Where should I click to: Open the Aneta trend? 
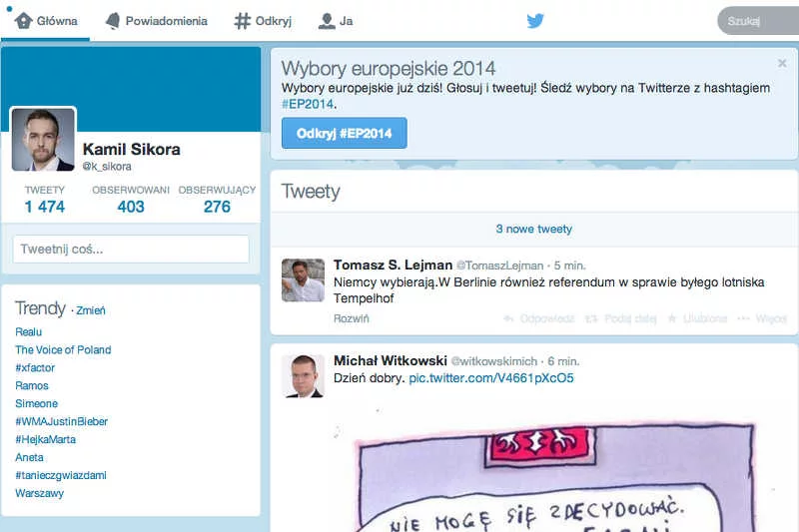pos(29,457)
